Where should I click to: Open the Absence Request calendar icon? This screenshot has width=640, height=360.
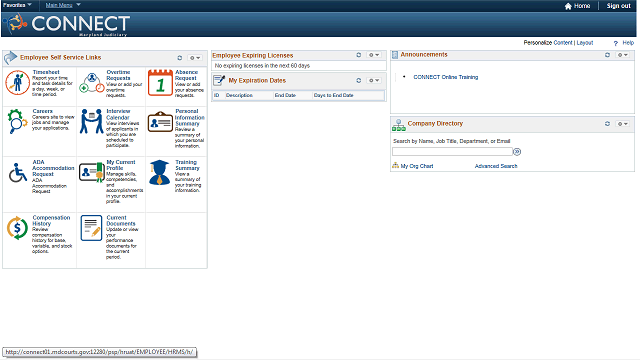click(x=160, y=83)
